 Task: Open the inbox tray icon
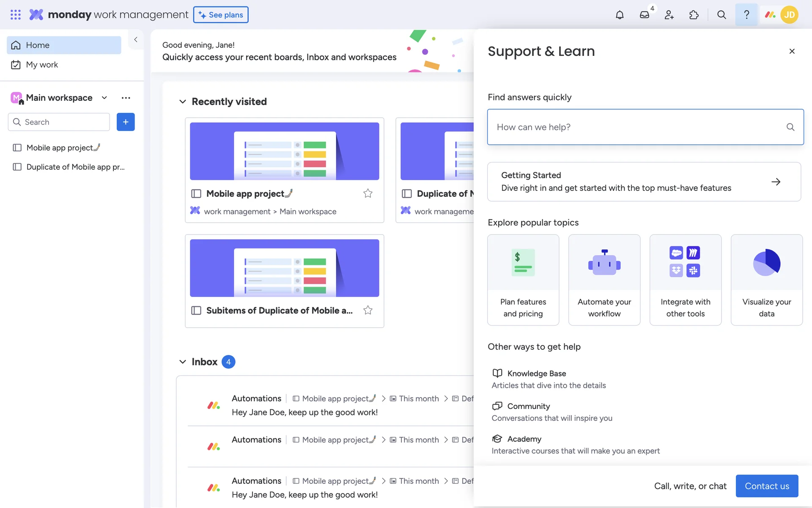pos(644,15)
